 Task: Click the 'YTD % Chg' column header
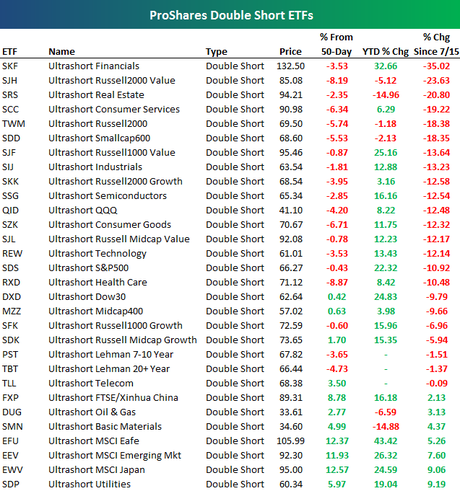click(x=385, y=52)
